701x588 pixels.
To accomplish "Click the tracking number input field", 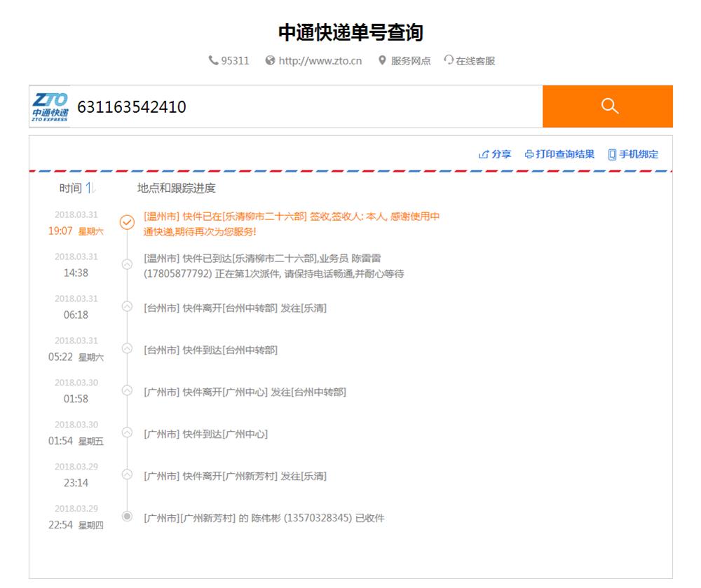I will 306,107.
